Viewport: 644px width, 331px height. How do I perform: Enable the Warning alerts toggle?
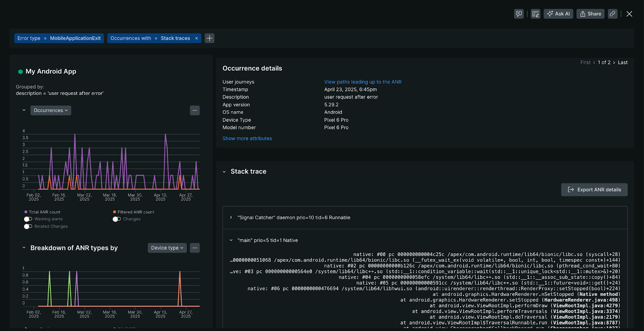28,219
